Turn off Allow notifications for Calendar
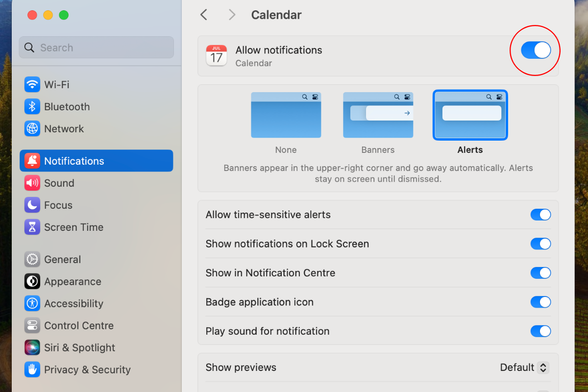Screen dimensions: 588x392 click(536, 50)
